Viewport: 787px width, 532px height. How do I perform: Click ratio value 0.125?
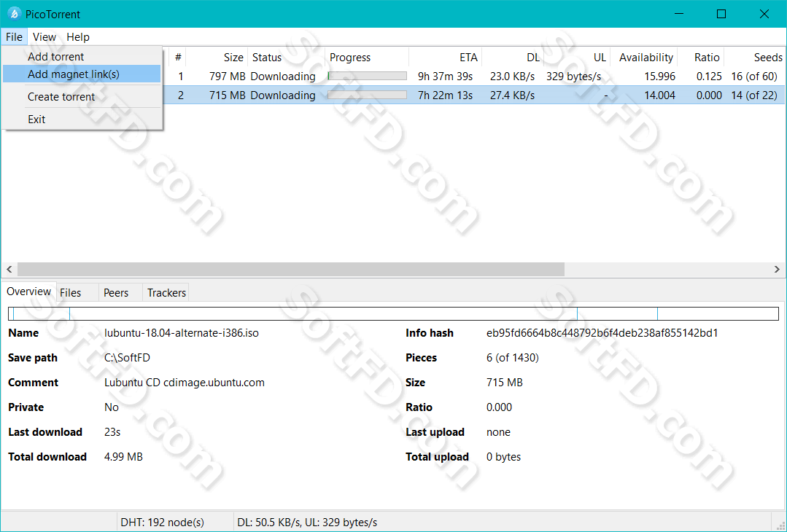[x=709, y=77]
